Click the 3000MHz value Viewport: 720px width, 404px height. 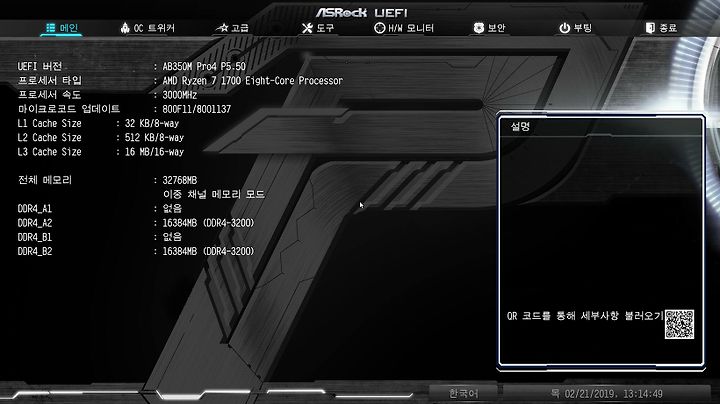(180, 95)
